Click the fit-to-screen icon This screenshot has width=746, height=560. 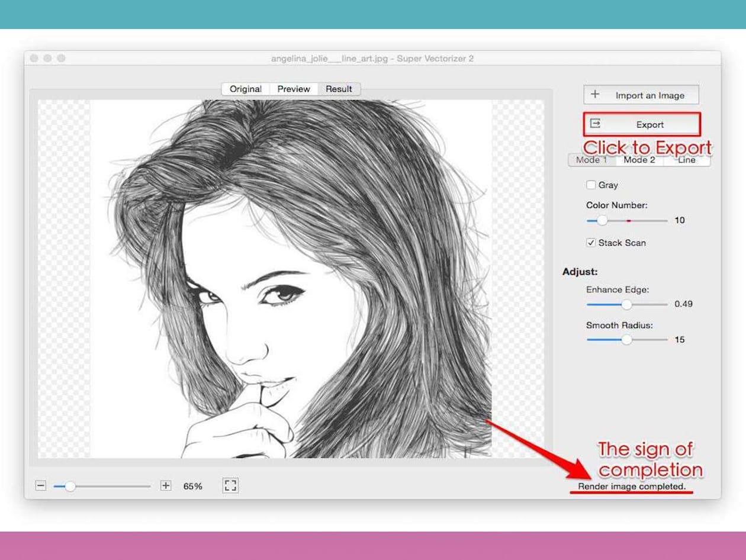(230, 486)
